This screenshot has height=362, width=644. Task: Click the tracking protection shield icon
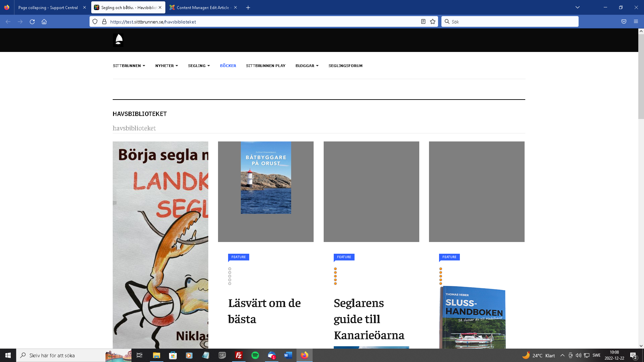pyautogui.click(x=95, y=22)
